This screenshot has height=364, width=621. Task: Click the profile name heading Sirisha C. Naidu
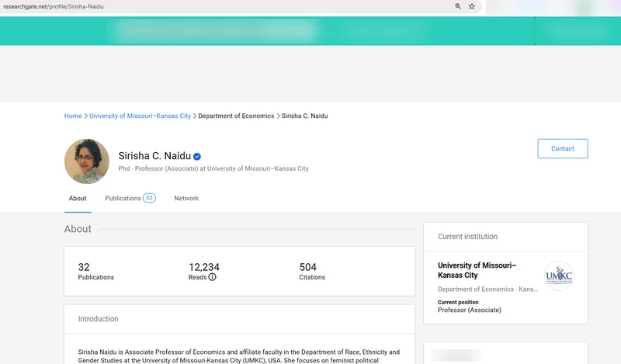[x=154, y=156]
